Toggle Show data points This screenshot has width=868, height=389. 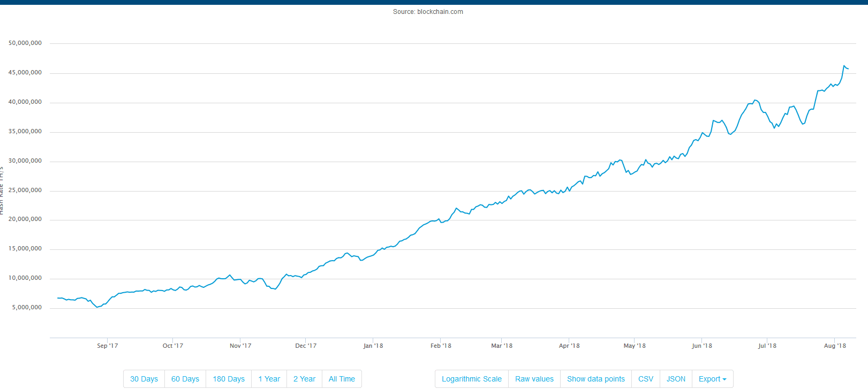(596, 379)
